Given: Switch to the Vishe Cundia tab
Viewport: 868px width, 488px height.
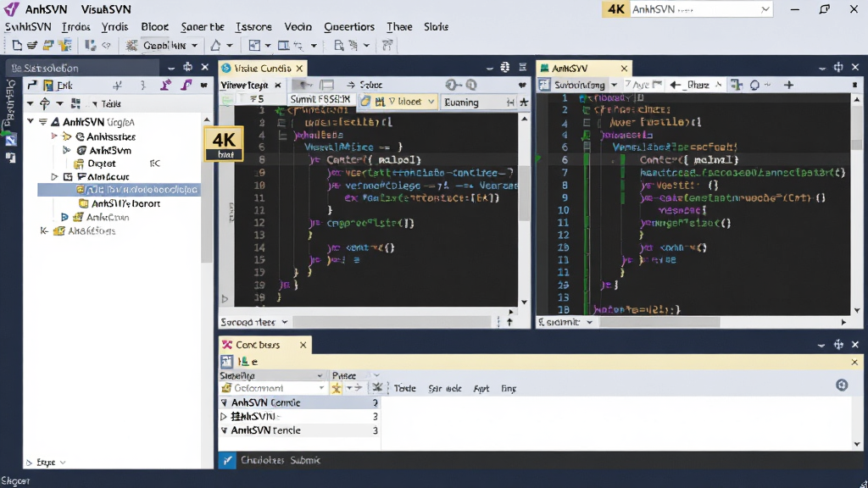Looking at the screenshot, I should coord(263,68).
